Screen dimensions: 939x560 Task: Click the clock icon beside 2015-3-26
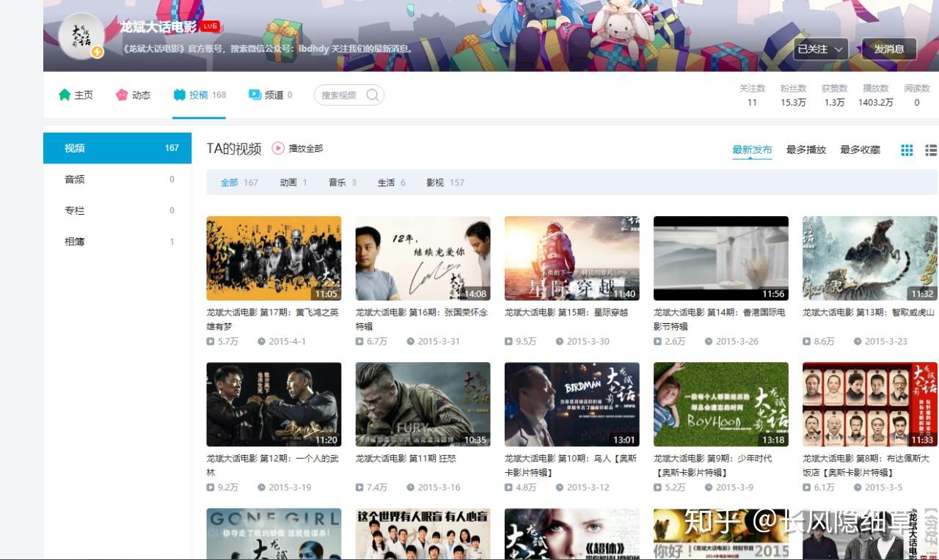[709, 342]
